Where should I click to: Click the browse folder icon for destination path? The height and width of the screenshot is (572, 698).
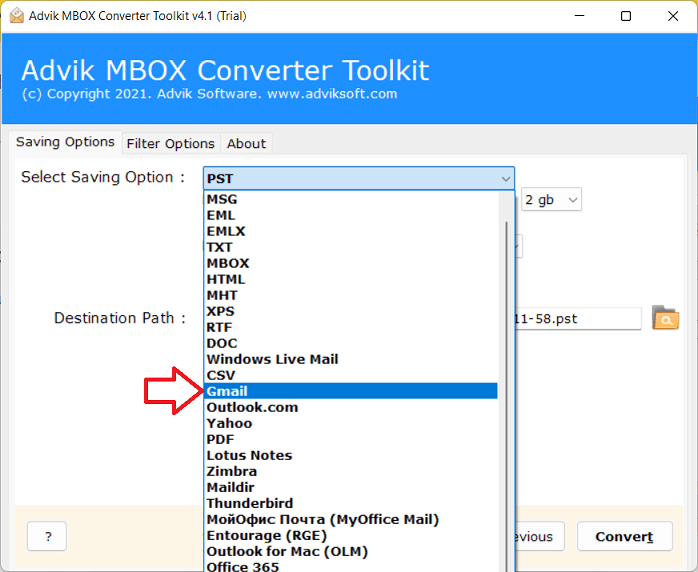click(x=665, y=318)
